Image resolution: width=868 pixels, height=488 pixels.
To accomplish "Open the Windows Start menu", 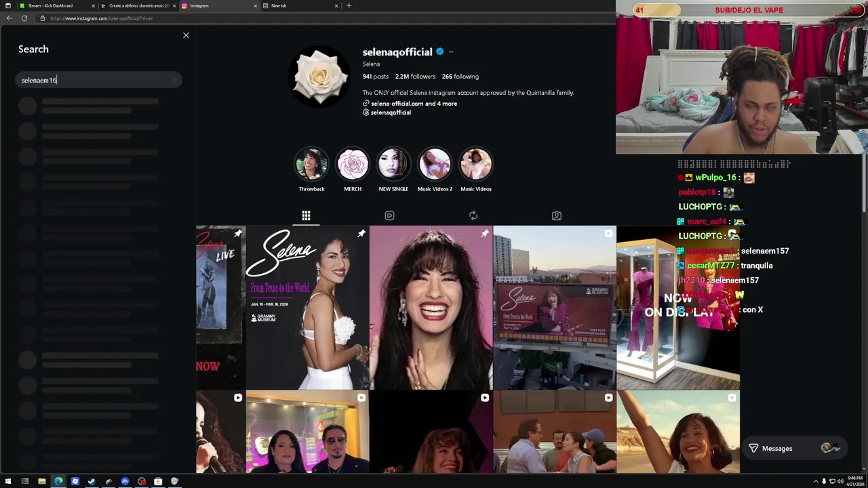I will point(8,481).
